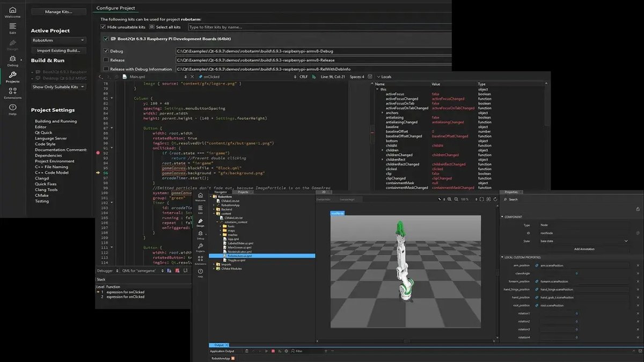The image size is (644, 362).
Task: Open Debug mode in Projects window sidebar
Action: (12, 61)
